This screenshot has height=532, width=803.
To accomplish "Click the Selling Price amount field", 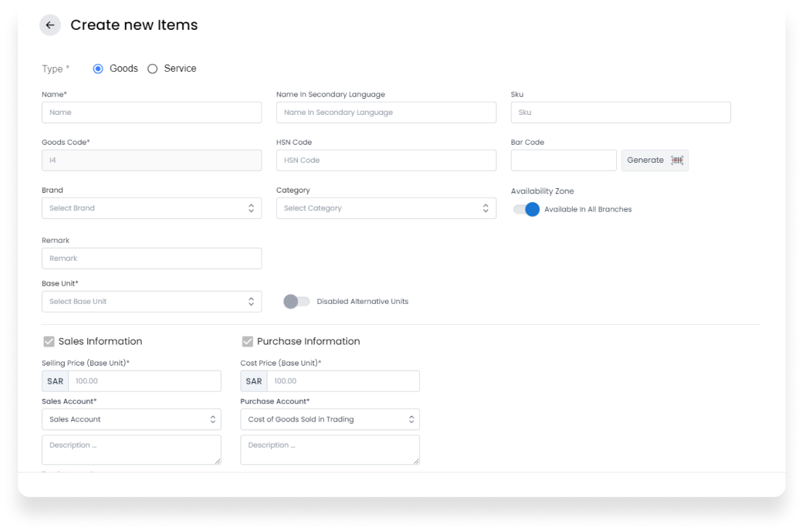I will coord(145,382).
